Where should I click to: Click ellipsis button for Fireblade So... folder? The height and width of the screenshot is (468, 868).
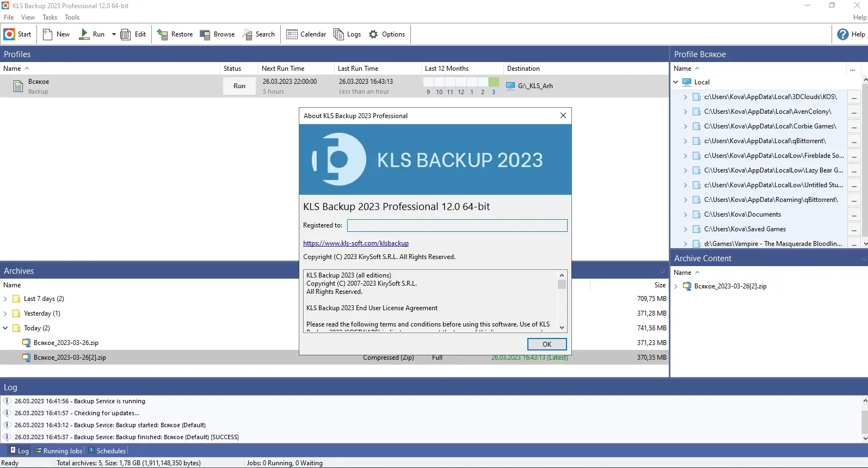coord(854,156)
